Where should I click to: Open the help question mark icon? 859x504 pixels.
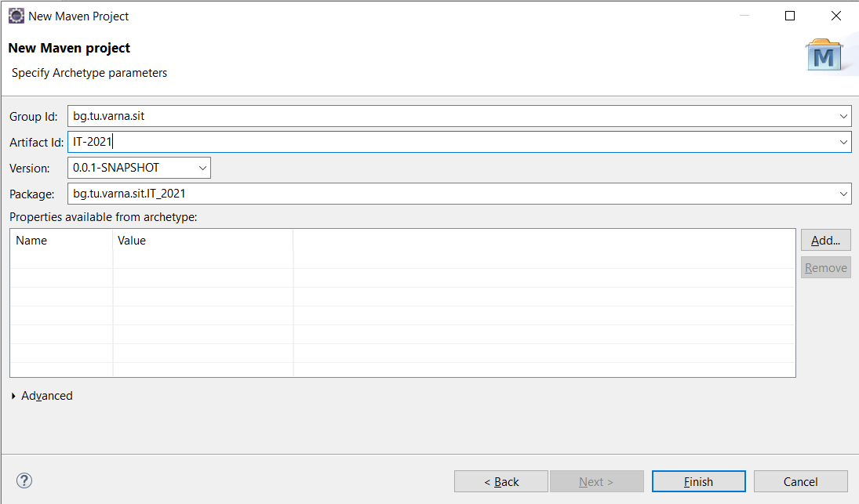24,480
